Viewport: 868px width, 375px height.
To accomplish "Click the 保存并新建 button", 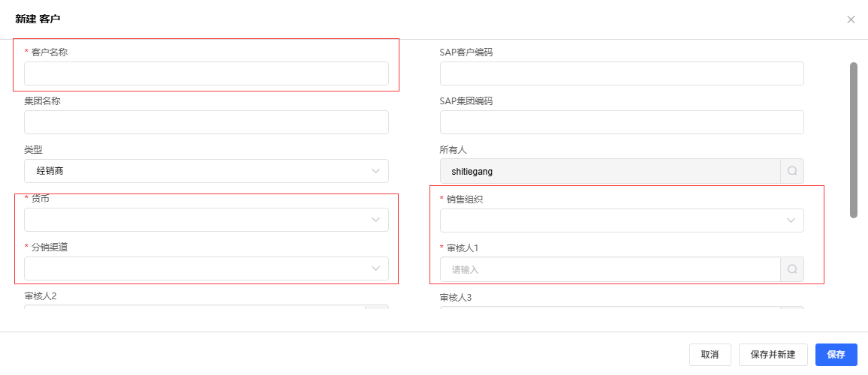I will tap(773, 355).
